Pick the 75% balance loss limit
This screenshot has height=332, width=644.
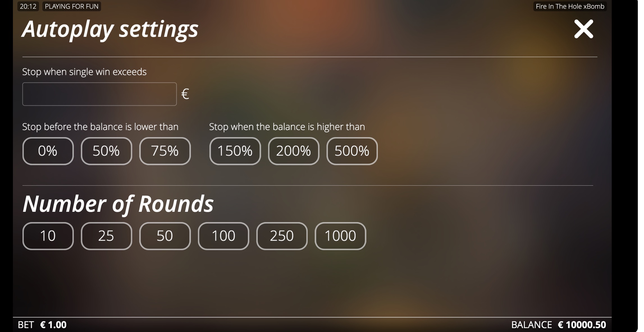click(165, 151)
